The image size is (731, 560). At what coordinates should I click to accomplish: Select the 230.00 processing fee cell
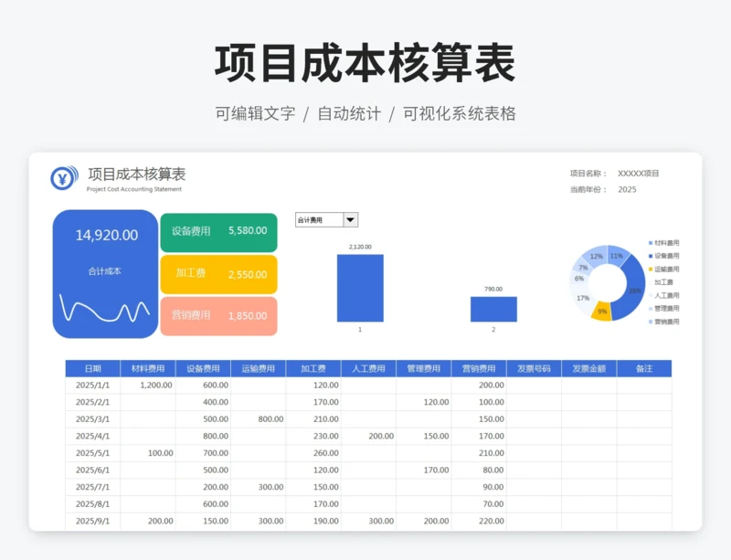point(313,436)
